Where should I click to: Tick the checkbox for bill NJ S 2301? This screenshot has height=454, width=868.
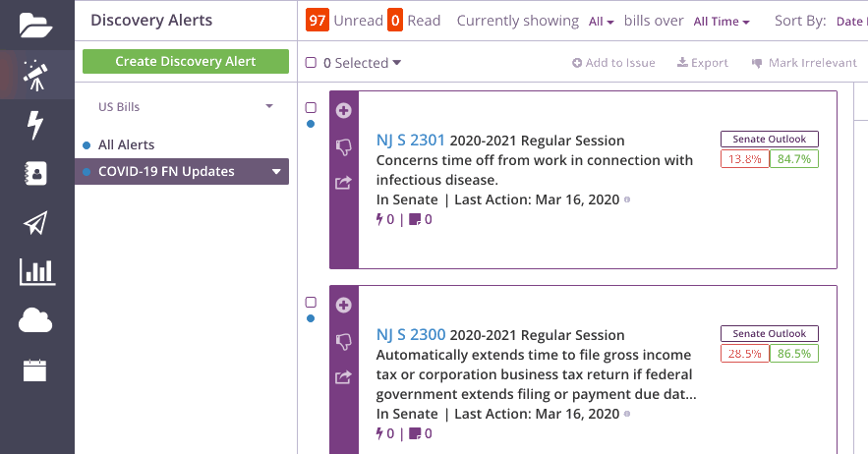tap(311, 107)
